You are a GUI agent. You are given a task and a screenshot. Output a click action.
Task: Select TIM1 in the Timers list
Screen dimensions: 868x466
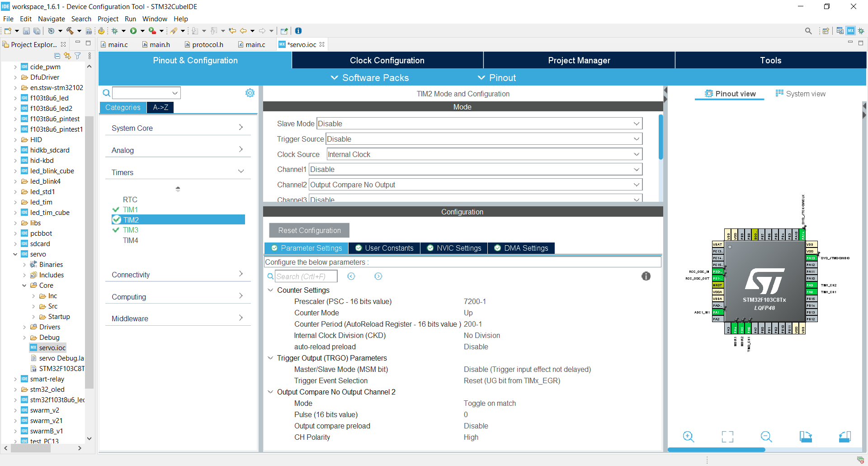pyautogui.click(x=130, y=209)
